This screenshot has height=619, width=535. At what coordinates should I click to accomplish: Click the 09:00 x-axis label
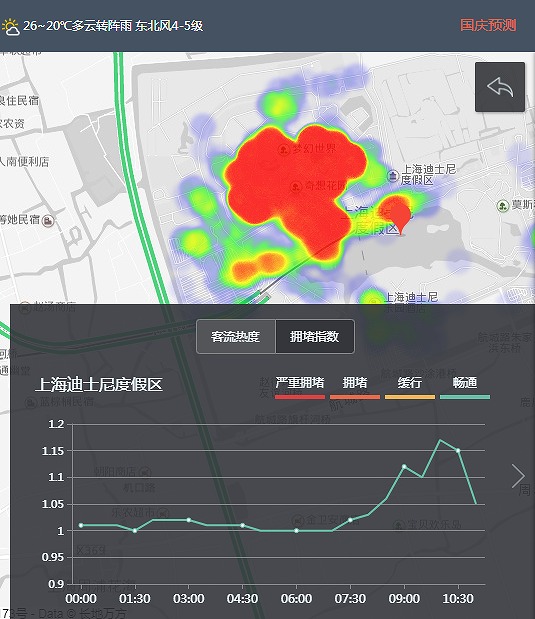click(404, 598)
